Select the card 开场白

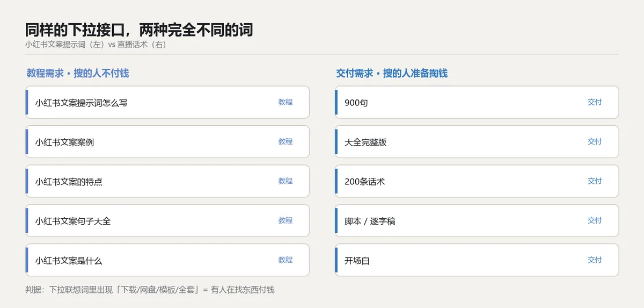477,260
